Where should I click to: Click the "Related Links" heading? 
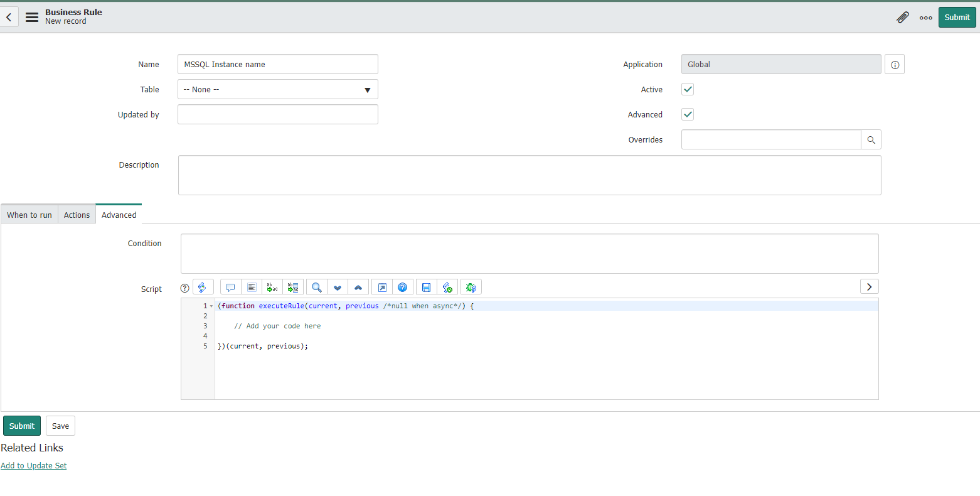coord(32,448)
